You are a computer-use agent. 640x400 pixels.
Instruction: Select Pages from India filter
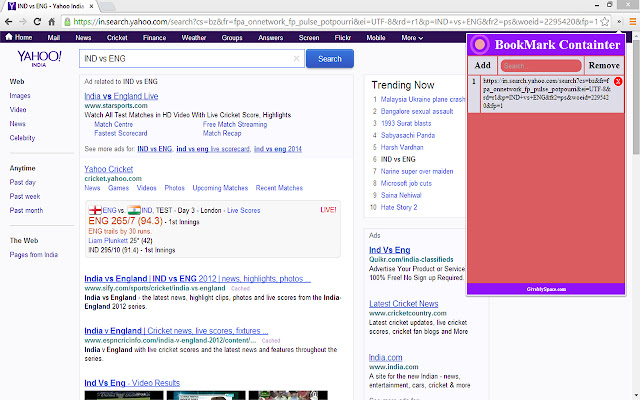pos(34,254)
